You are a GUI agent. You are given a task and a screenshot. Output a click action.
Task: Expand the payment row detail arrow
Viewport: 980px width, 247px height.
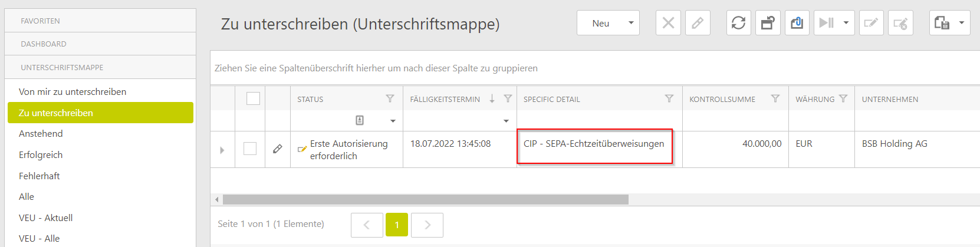[x=222, y=150]
